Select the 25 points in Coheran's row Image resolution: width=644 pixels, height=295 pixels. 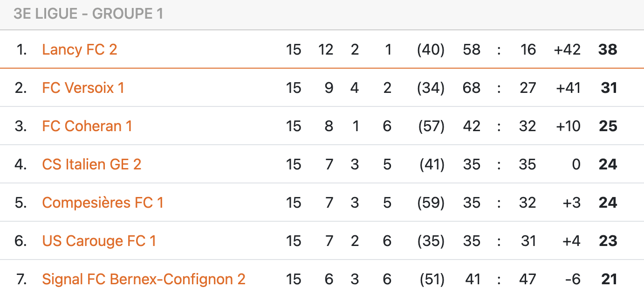point(608,126)
